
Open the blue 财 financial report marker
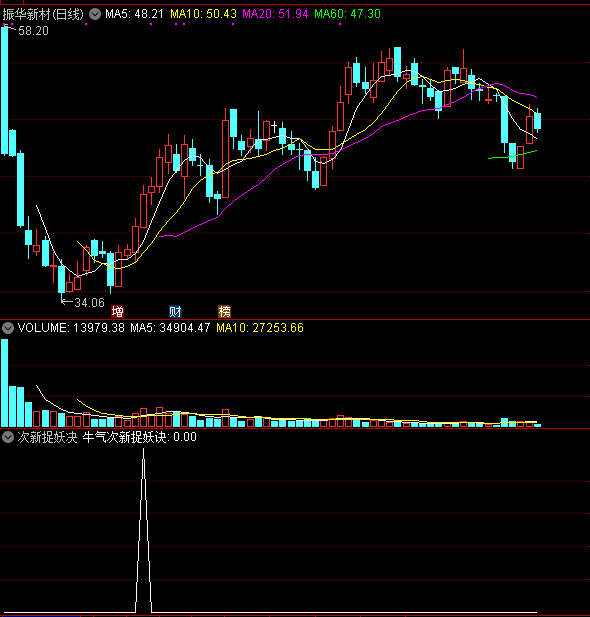click(175, 312)
